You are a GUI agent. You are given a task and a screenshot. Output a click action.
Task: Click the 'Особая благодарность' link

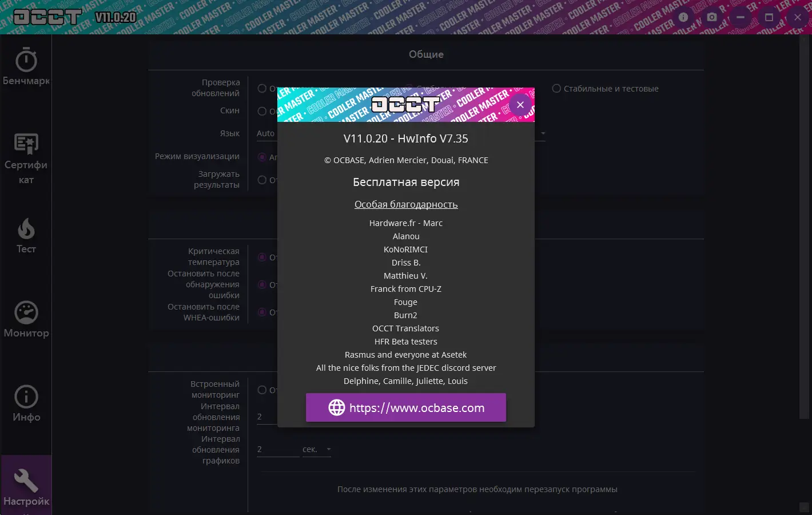(x=406, y=204)
